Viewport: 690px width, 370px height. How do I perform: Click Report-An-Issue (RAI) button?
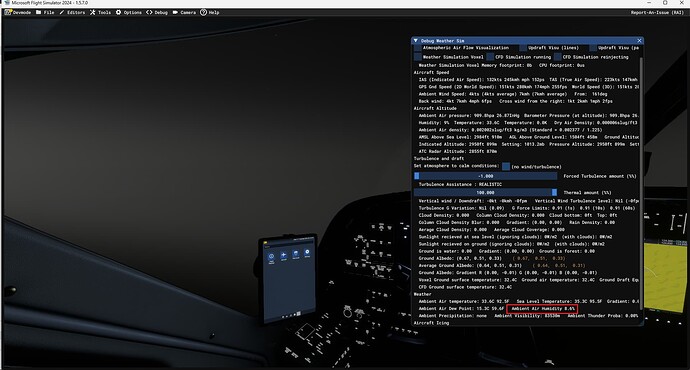pyautogui.click(x=657, y=12)
